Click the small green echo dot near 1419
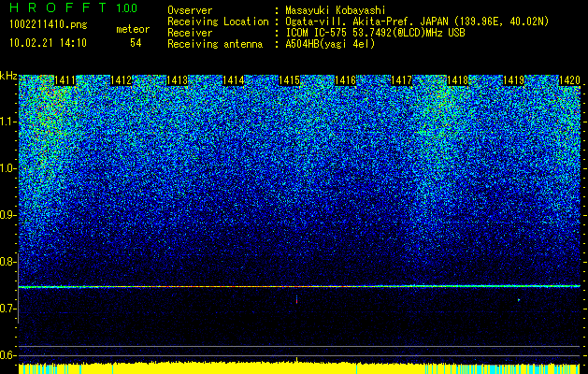 tap(519, 300)
